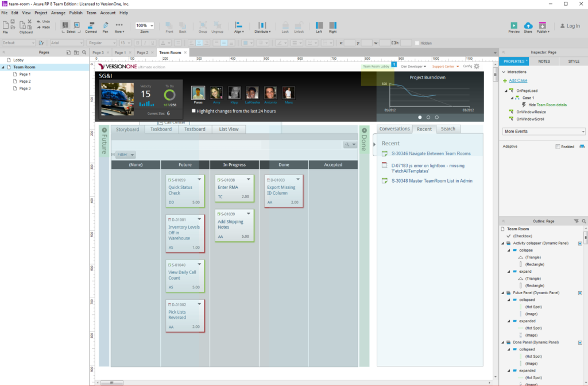The image size is (588, 386).
Task: Toggle Done Panel visibility square in Outline
Action: tap(580, 342)
